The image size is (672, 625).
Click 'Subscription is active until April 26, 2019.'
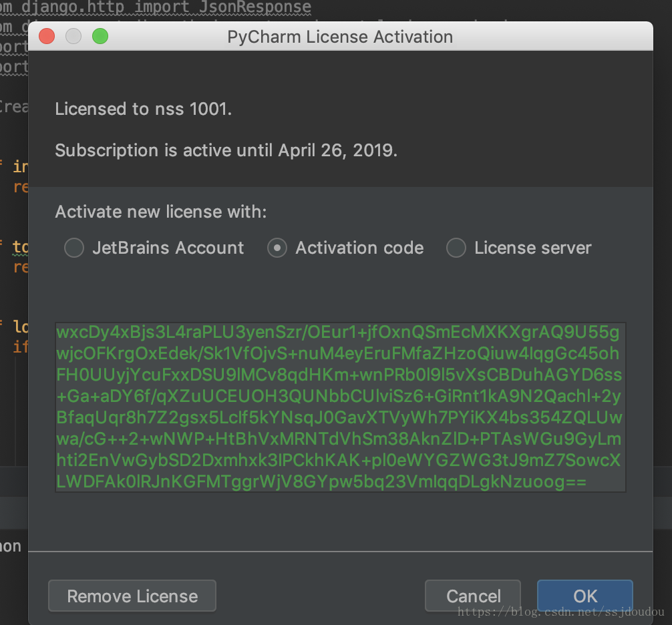coord(226,150)
